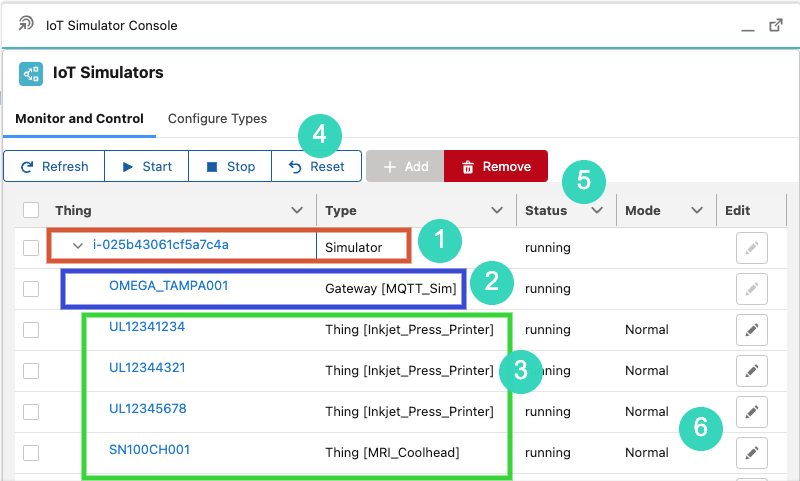Open the UL12344321 thing link
This screenshot has width=800, height=481.
[x=147, y=368]
